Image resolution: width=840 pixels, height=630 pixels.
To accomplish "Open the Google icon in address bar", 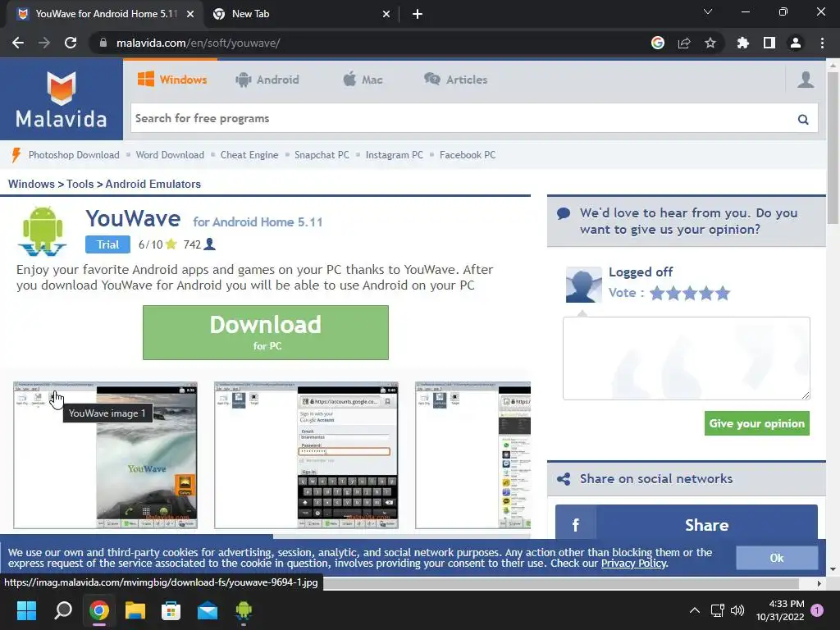I will tap(658, 43).
